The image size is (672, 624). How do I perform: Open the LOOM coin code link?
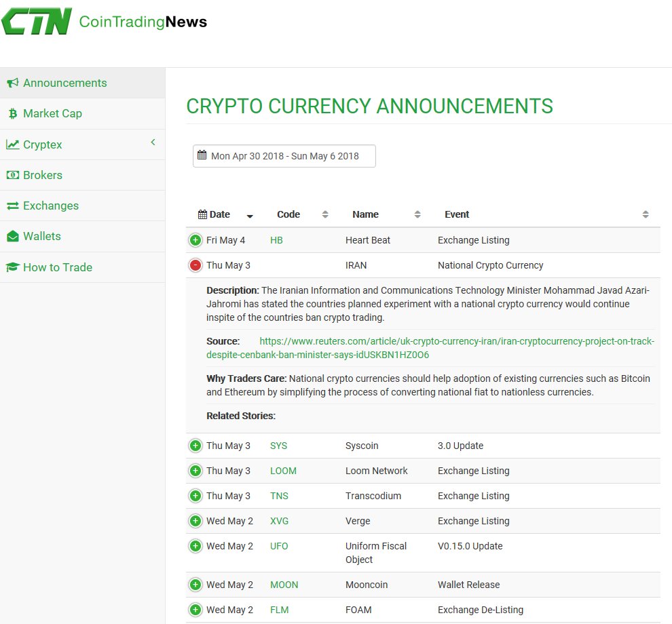[283, 471]
